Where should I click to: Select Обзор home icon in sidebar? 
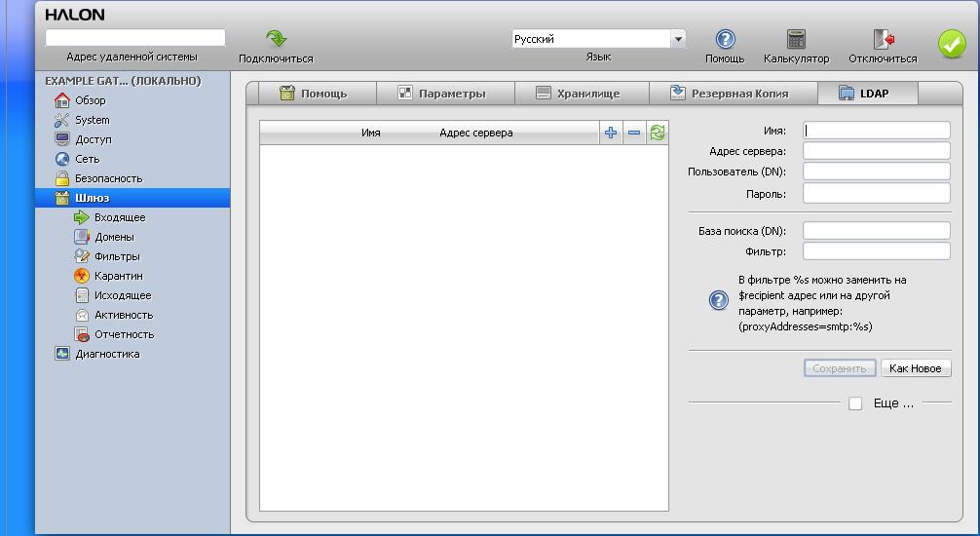pyautogui.click(x=62, y=100)
